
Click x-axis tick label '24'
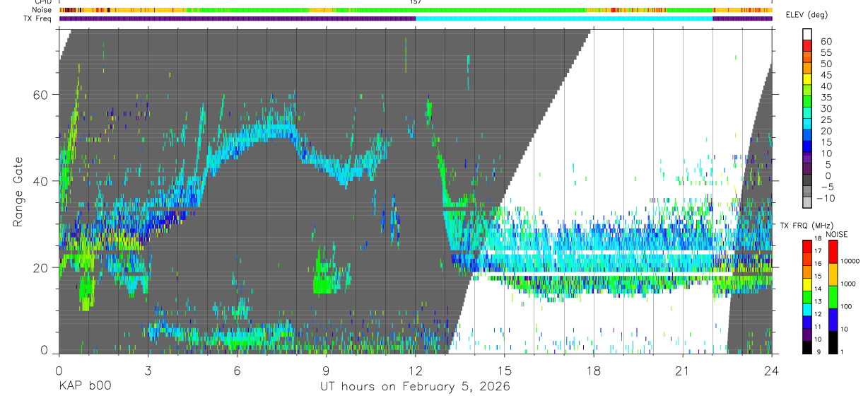click(772, 371)
